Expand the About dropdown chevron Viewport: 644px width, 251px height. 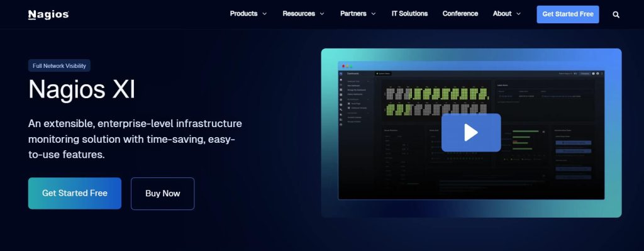(x=518, y=14)
